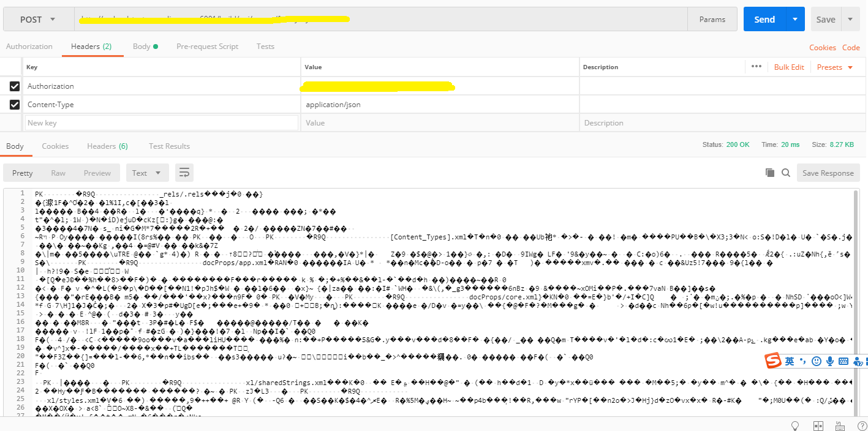The height and width of the screenshot is (431, 868).
Task: Open the Sogou emoji smiley icon
Action: pos(817,362)
